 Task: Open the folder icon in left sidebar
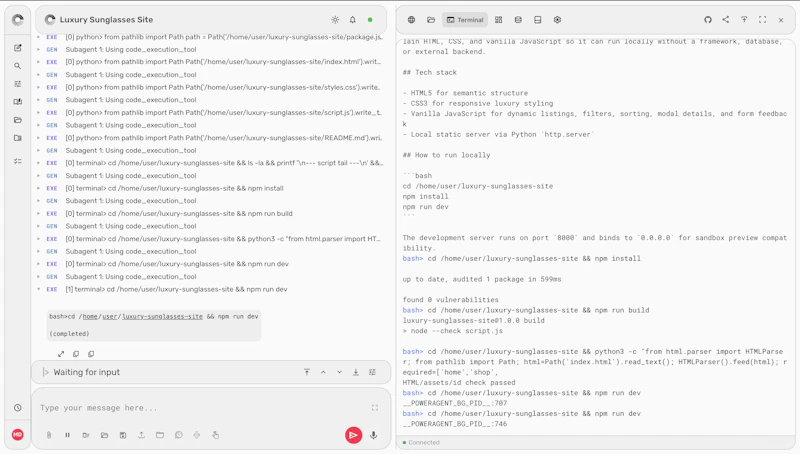pyautogui.click(x=18, y=120)
